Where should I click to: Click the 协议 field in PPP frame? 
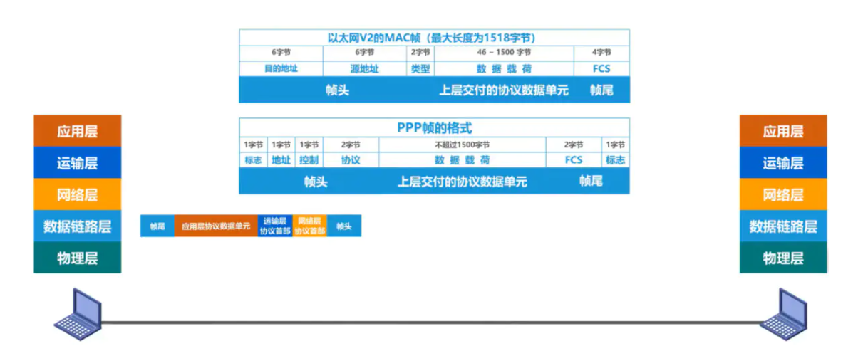pos(350,160)
